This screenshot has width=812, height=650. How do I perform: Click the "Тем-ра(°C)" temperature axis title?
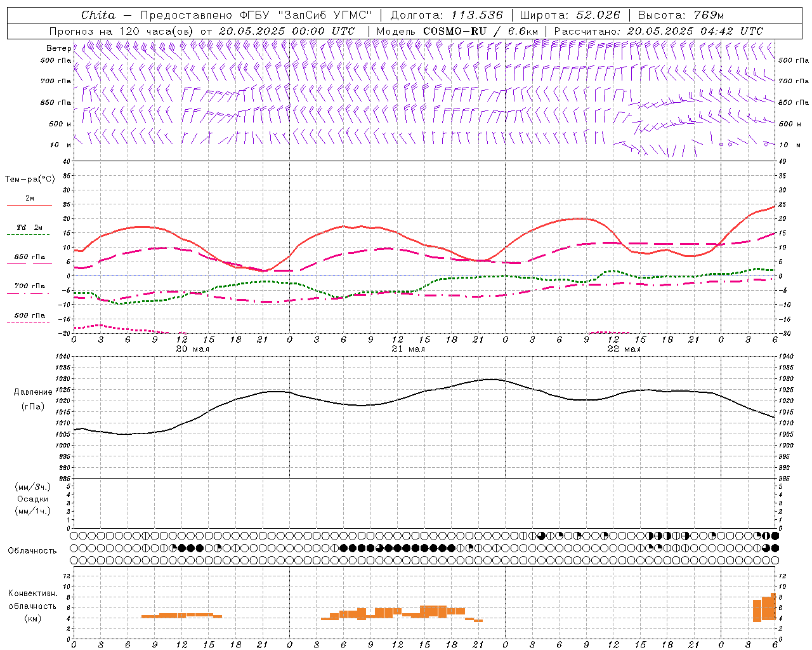click(x=30, y=179)
